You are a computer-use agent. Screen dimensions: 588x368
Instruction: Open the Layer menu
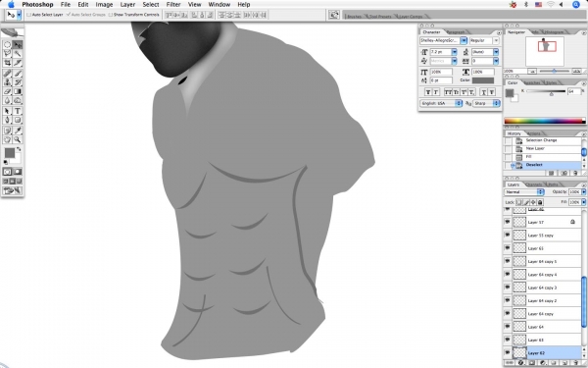pyautogui.click(x=127, y=5)
